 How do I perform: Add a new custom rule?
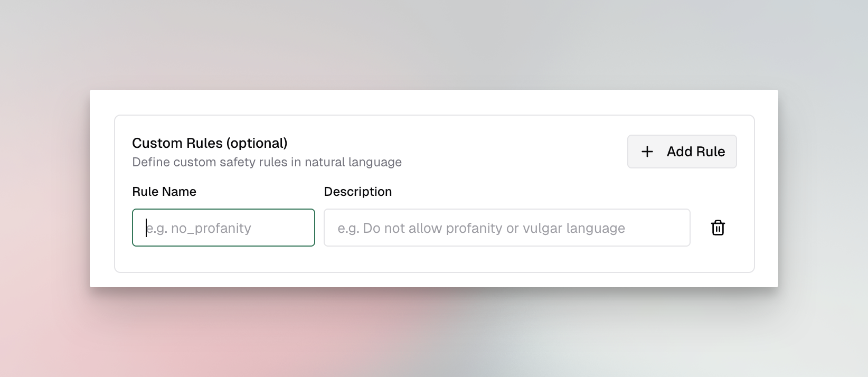(x=682, y=152)
